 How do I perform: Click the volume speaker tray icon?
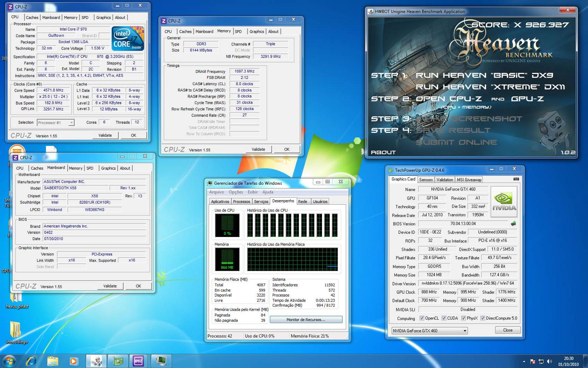click(x=549, y=361)
